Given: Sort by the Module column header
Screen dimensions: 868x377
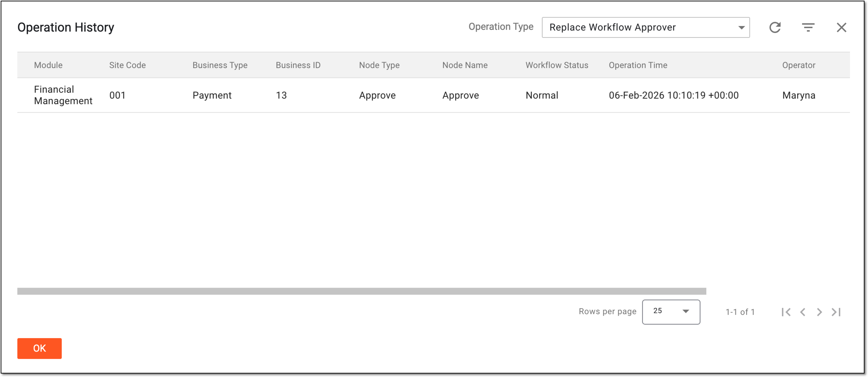Looking at the screenshot, I should pyautogui.click(x=48, y=65).
